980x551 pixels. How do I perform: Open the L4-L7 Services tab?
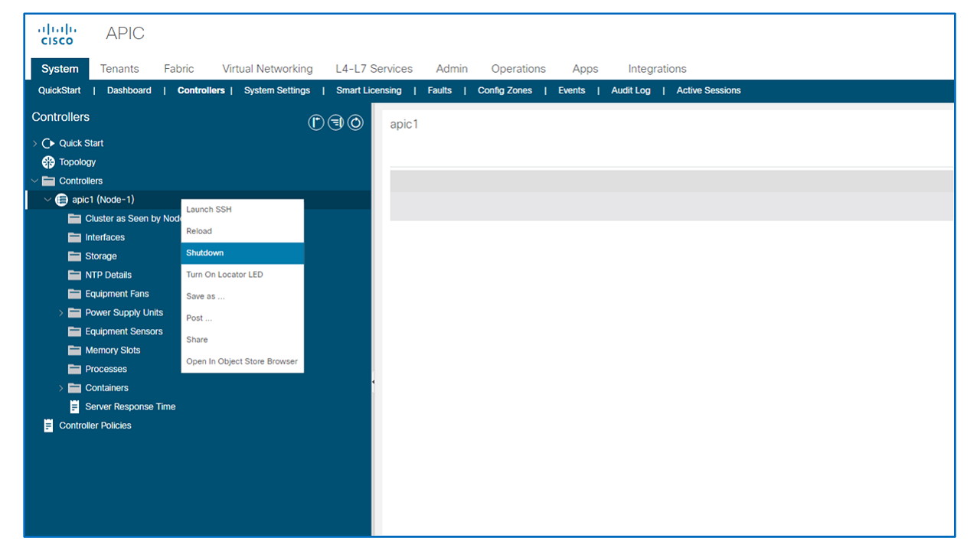click(374, 69)
